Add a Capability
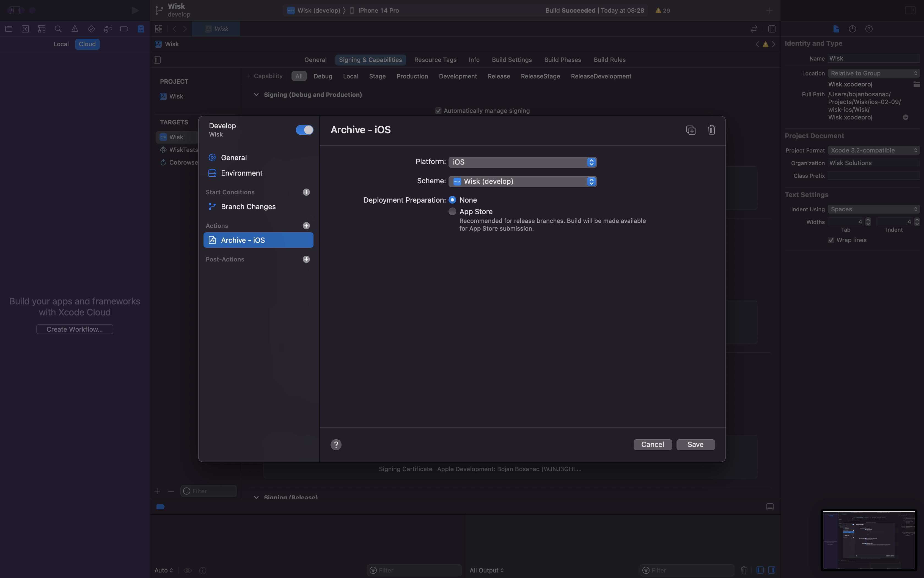 (x=264, y=76)
